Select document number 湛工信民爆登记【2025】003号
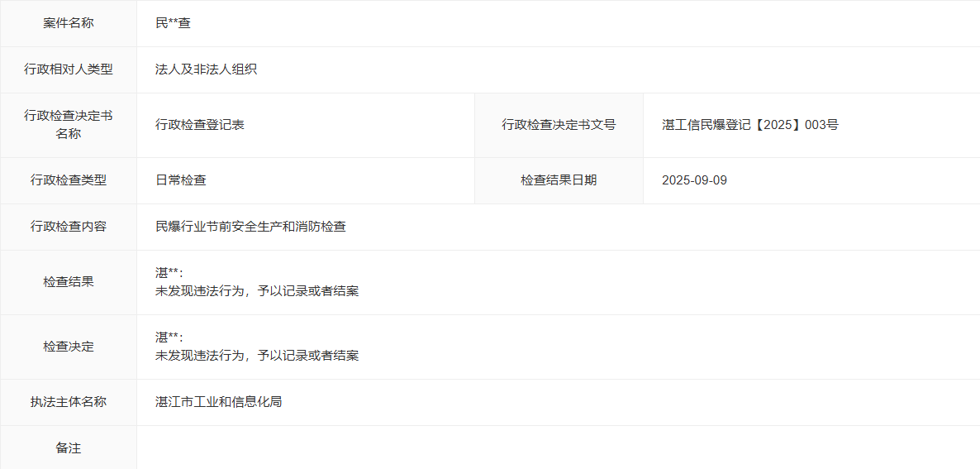 tap(749, 125)
